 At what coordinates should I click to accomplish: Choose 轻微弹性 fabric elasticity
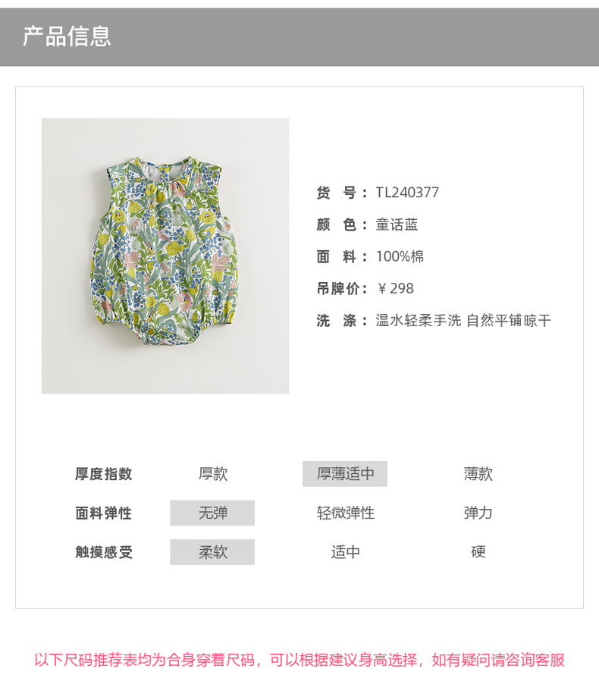click(x=346, y=513)
